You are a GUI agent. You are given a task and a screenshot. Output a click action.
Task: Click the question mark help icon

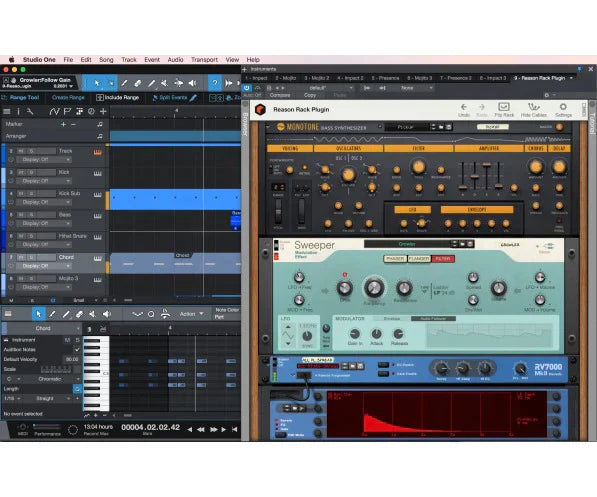point(215,83)
